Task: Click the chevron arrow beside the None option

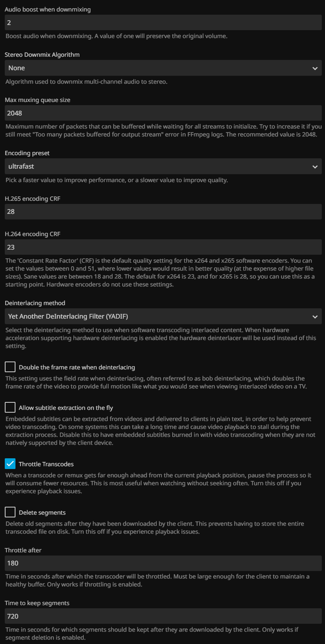Action: [315, 68]
